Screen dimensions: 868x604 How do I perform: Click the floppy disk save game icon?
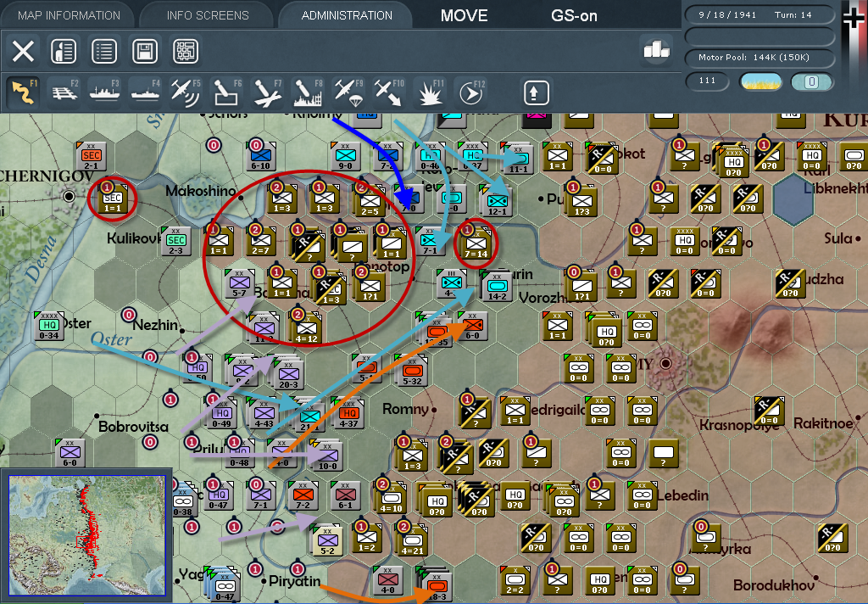(x=145, y=52)
